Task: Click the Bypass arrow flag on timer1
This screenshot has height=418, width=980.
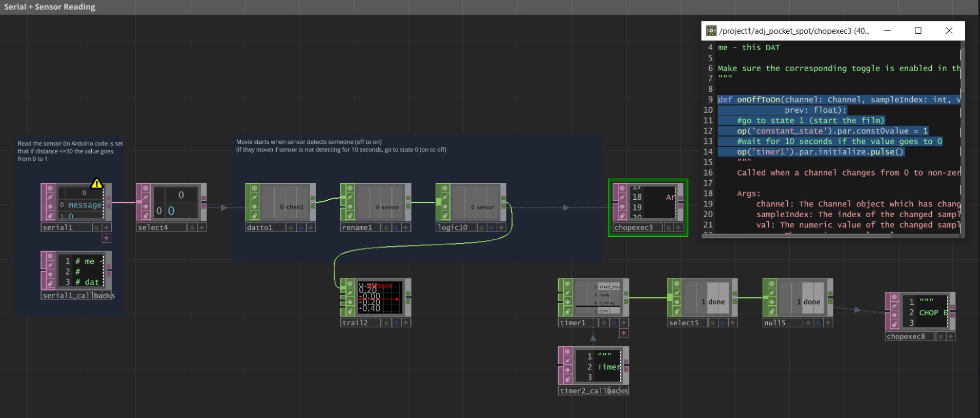Action: pos(567,302)
